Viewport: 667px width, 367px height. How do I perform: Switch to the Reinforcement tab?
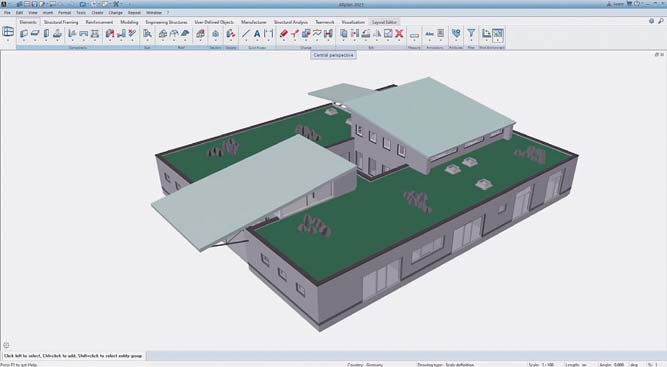(99, 22)
